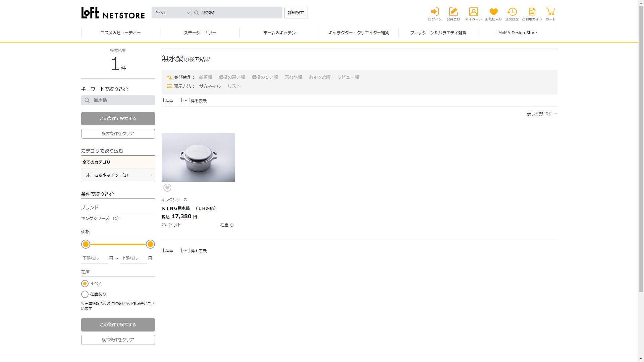Image resolution: width=644 pixels, height=362 pixels.
Task: Select the すべて stock radio button
Action: click(x=85, y=284)
